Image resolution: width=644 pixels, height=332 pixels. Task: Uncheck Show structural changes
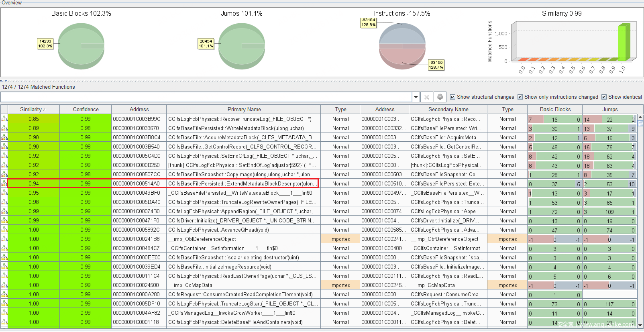click(452, 97)
